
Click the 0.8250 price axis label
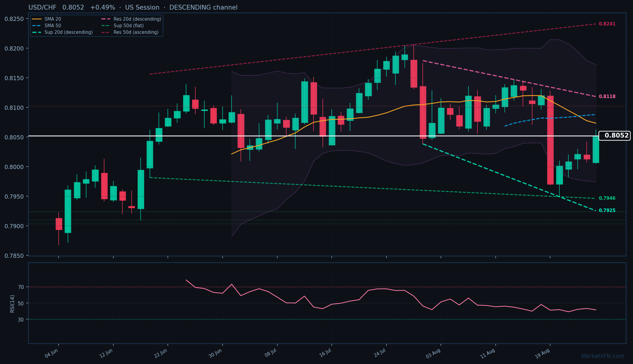(x=14, y=19)
